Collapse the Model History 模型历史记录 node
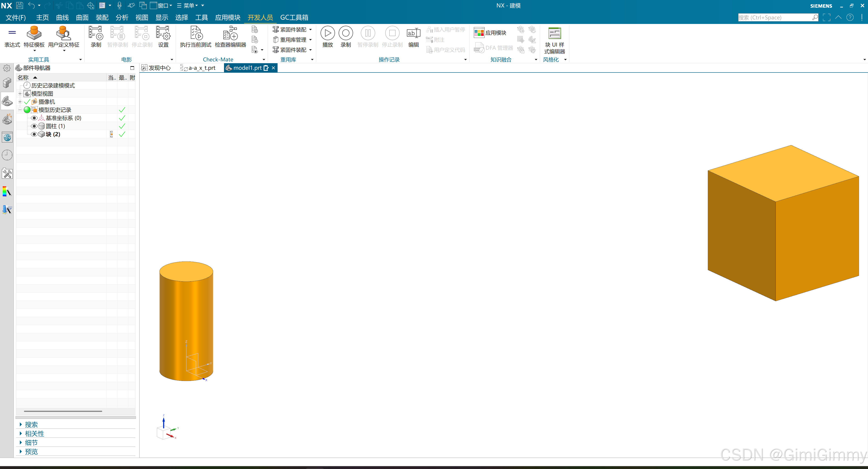This screenshot has height=469, width=868. pyautogui.click(x=20, y=110)
